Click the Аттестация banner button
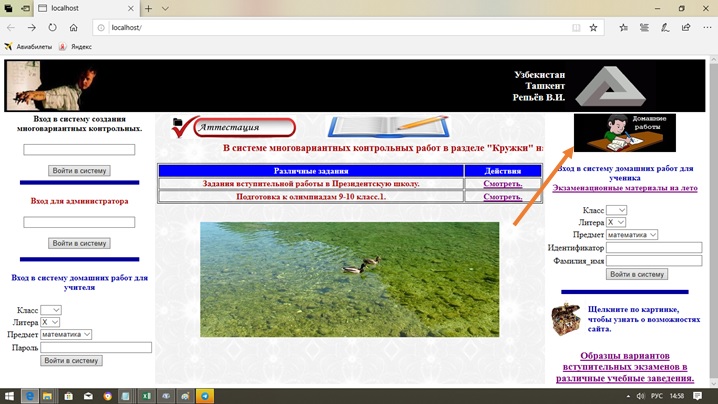The width and height of the screenshot is (718, 404). point(235,127)
